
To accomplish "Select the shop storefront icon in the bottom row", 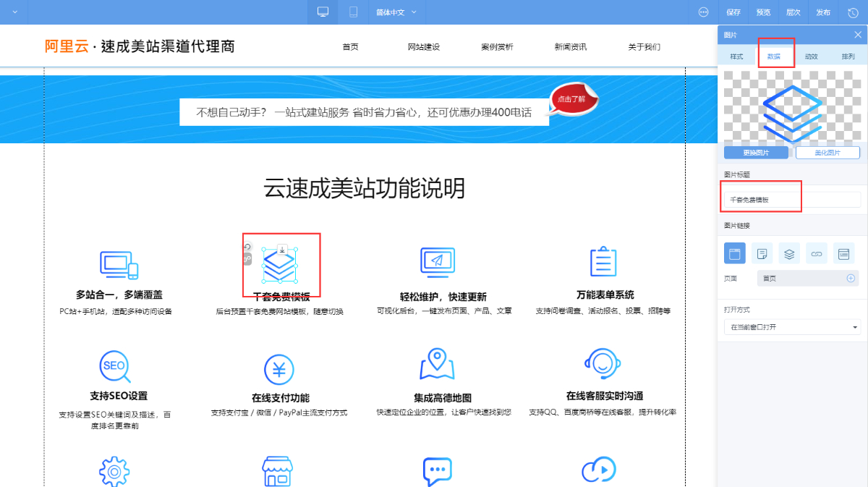I will tap(278, 471).
